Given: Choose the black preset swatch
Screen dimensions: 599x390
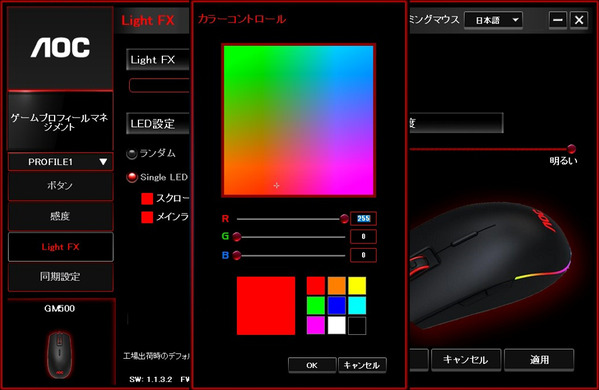Looking at the screenshot, I should pos(357,325).
